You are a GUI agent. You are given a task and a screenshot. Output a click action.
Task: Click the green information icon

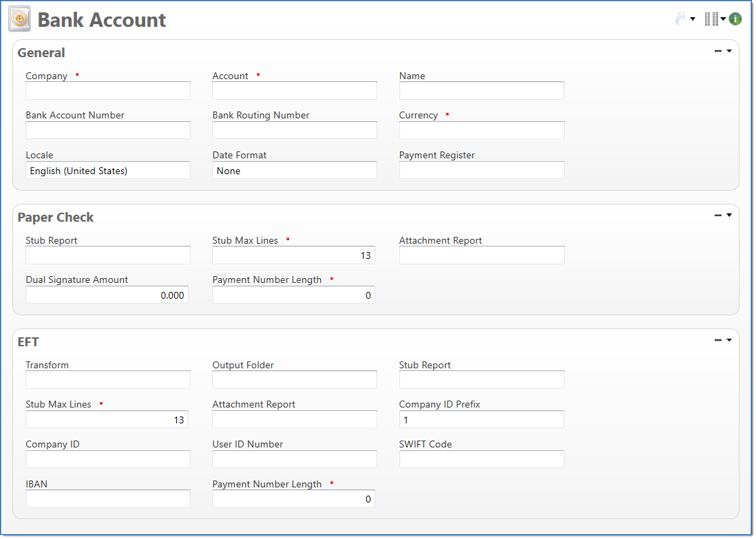tap(735, 19)
